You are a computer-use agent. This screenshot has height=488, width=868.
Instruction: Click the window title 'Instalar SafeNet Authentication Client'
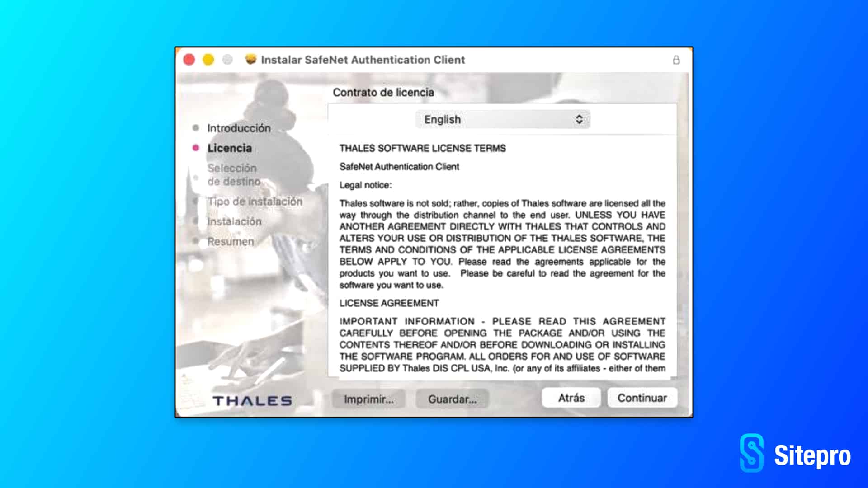(x=363, y=60)
